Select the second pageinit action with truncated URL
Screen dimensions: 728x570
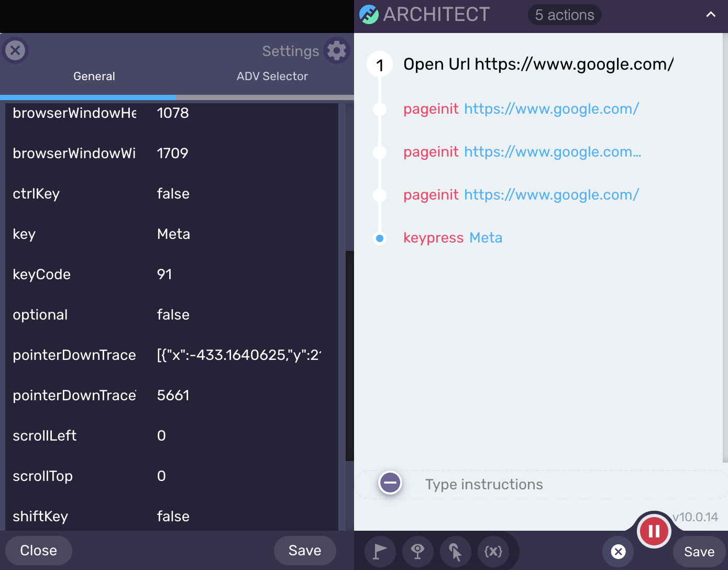[522, 152]
